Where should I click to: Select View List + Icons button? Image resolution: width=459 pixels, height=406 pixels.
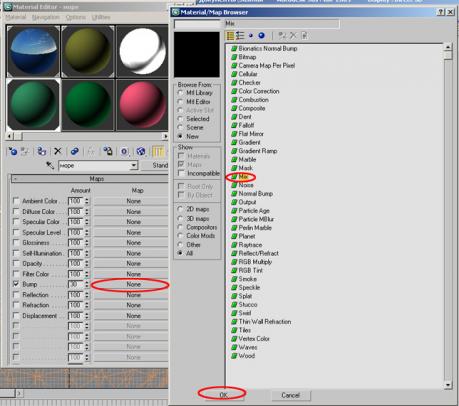pos(240,36)
